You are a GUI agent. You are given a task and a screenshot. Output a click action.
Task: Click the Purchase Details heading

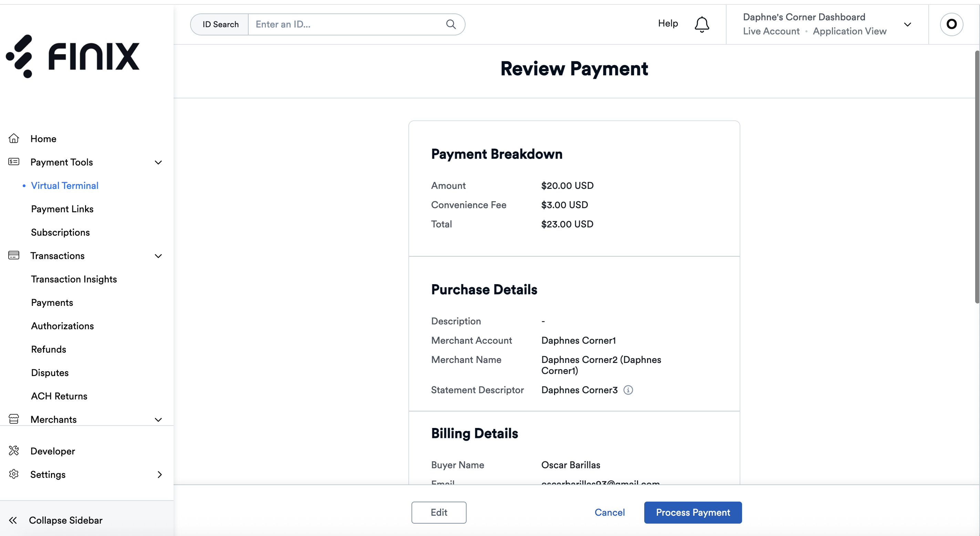pyautogui.click(x=484, y=289)
